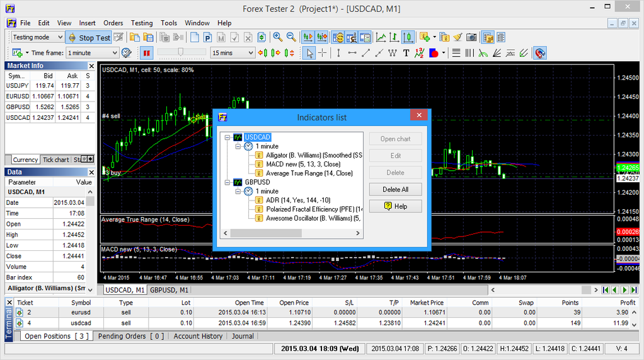The height and width of the screenshot is (360, 644).
Task: Select the trend line tool
Action: point(365,53)
